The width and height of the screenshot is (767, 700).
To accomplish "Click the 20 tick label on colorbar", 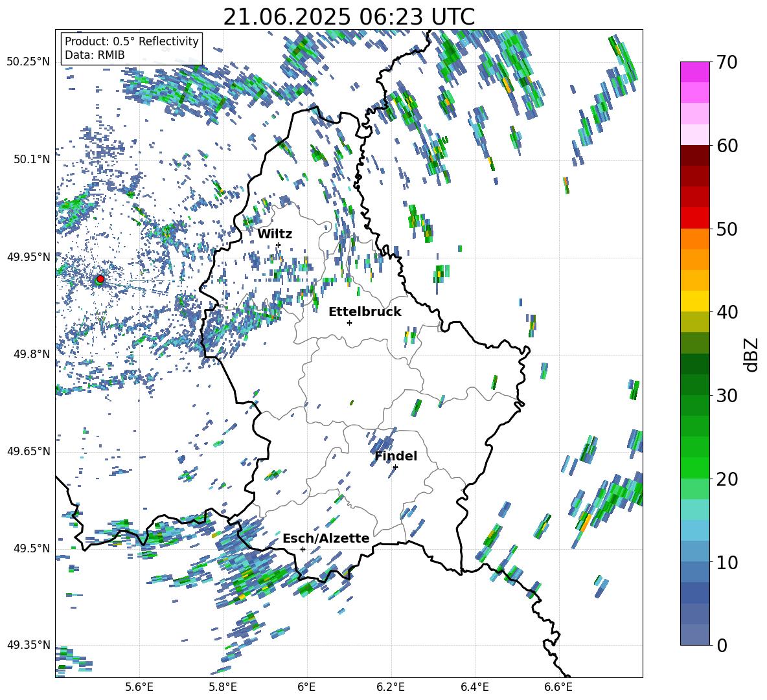I will (727, 479).
